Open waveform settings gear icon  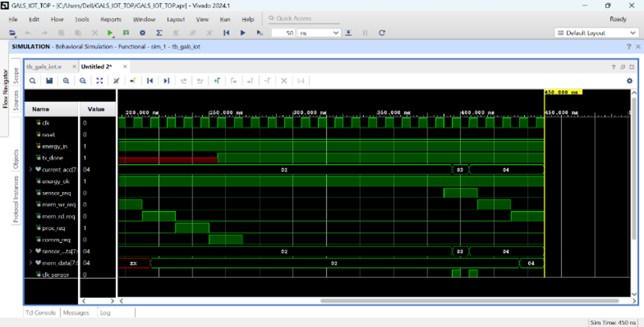[x=629, y=81]
